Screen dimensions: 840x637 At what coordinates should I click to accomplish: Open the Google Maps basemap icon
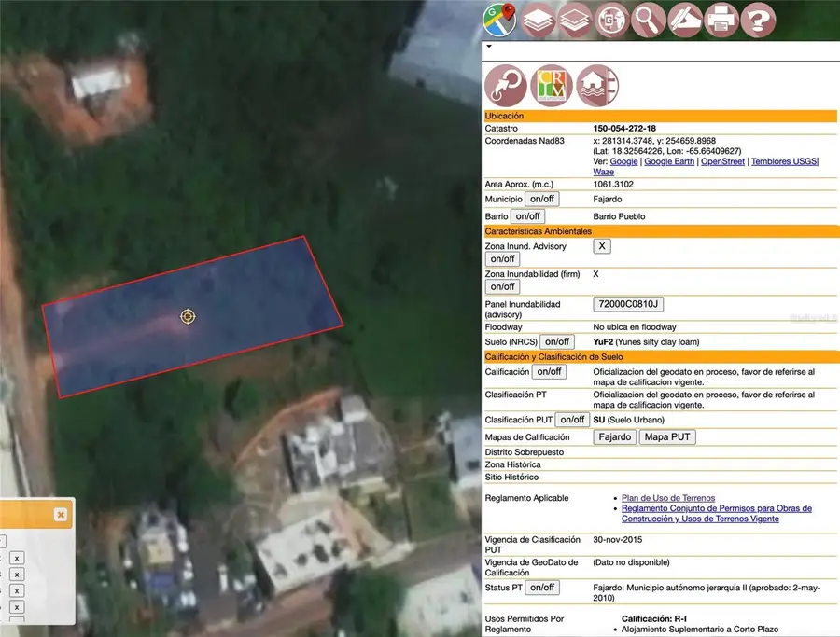pyautogui.click(x=499, y=19)
